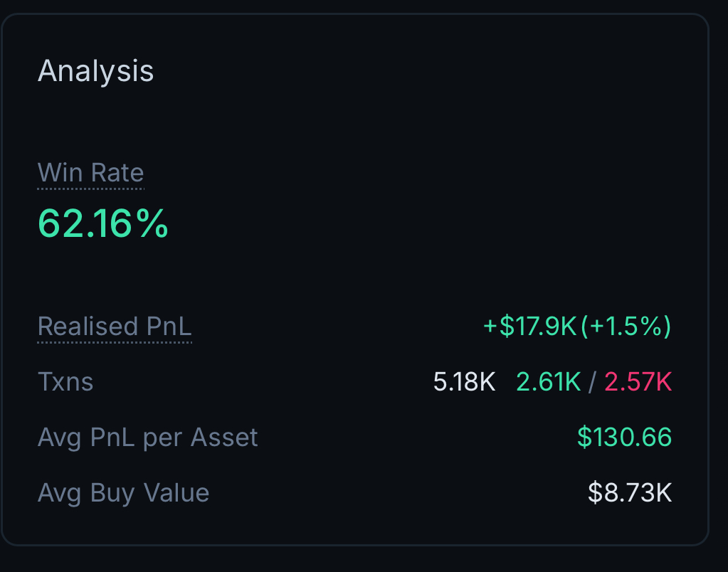Viewport: 728px width, 572px height.
Task: Select the $130.66 average PnL value
Action: point(624,438)
